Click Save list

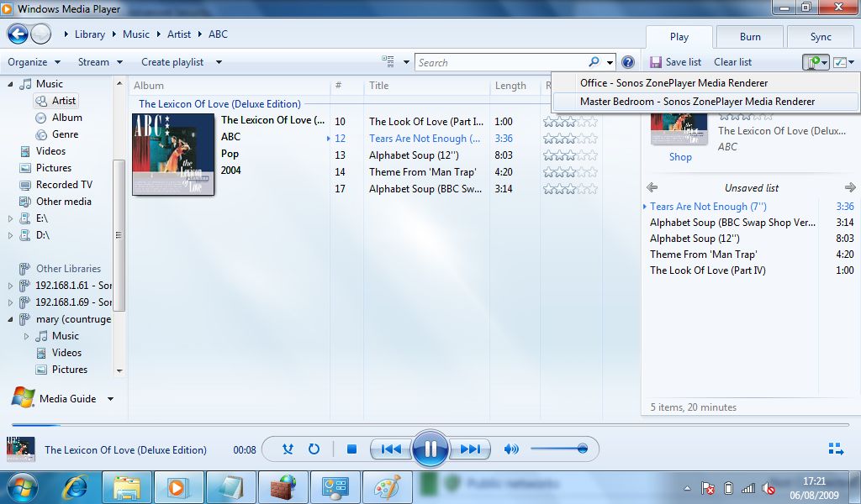coord(676,62)
